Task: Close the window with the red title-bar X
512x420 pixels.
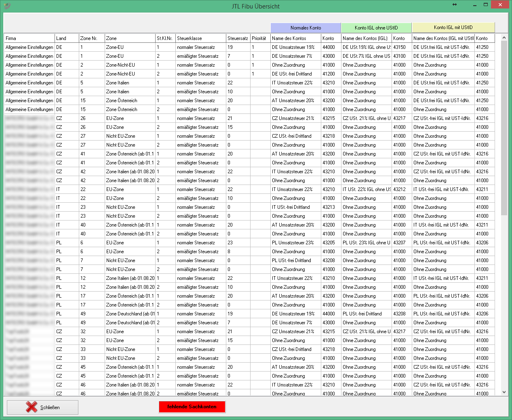Action: tap(501, 5)
